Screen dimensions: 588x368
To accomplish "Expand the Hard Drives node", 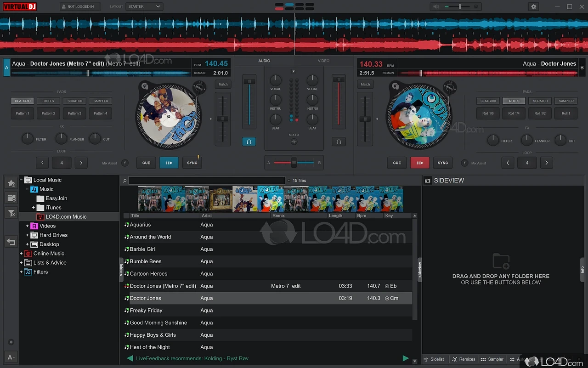I will coord(27,235).
